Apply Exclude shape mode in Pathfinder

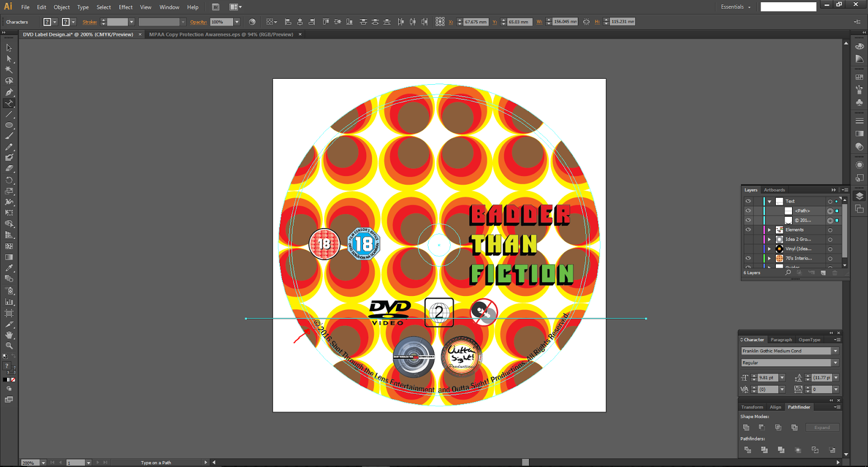[794, 427]
